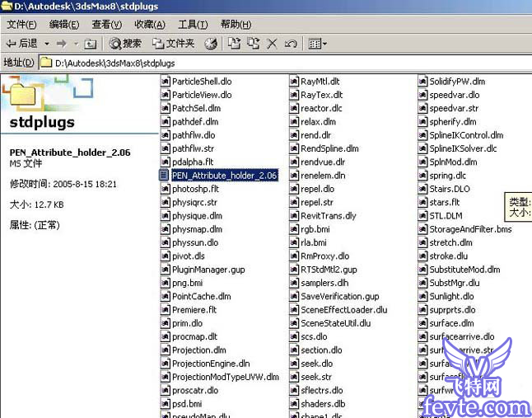Click the Delete X toolbar icon
This screenshot has height=418, width=532.
click(x=272, y=44)
